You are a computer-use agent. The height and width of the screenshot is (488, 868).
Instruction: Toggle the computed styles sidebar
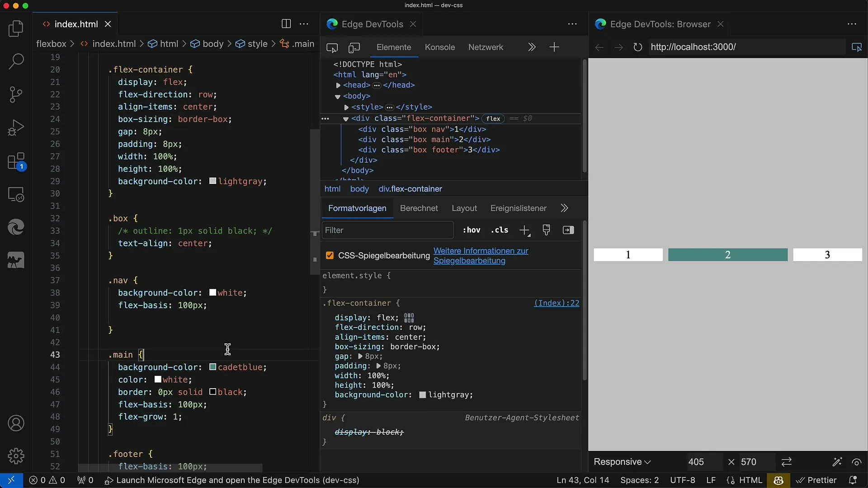568,230
